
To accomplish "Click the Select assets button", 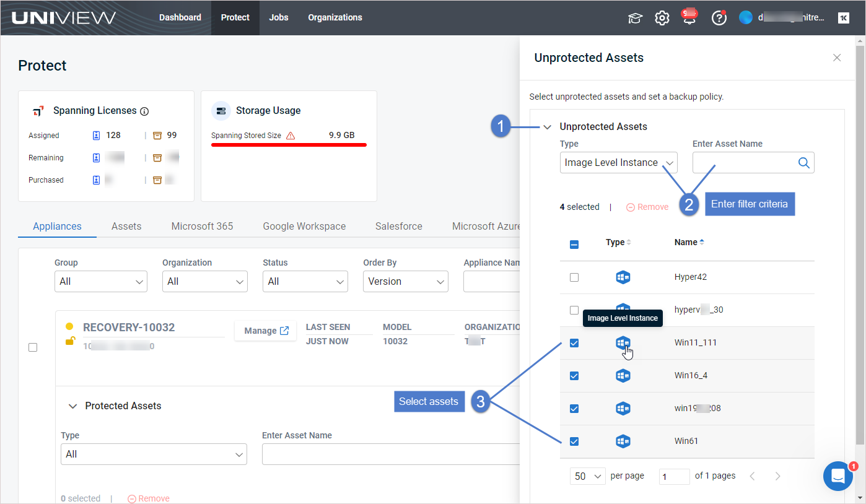I will tap(429, 401).
